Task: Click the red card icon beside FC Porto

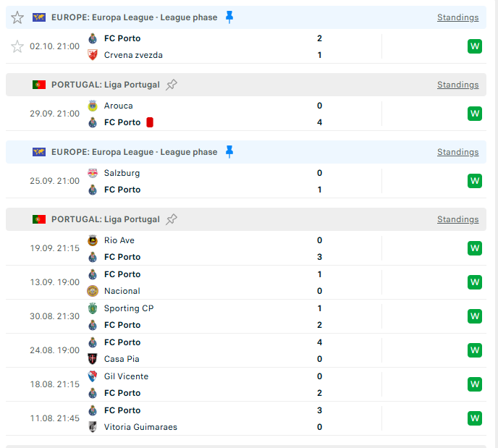Action: [150, 122]
